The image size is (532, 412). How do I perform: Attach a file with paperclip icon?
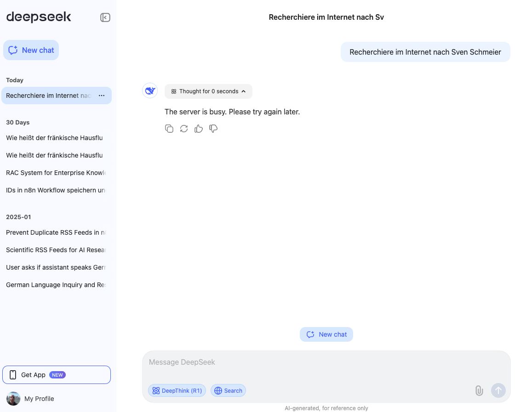[x=479, y=391]
